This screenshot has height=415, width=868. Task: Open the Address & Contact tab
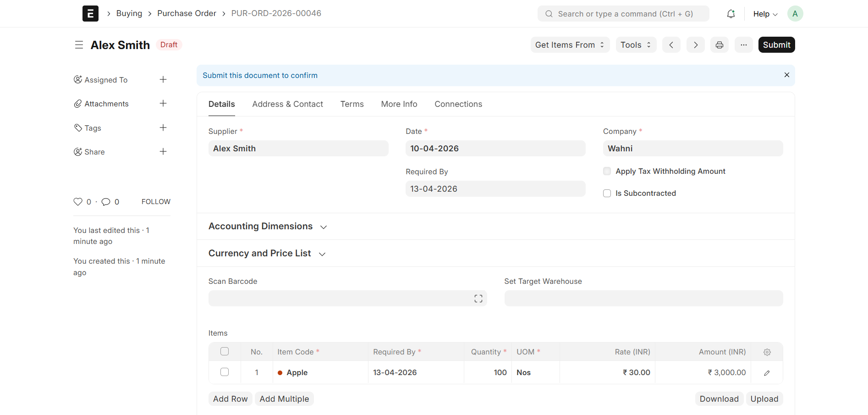click(288, 104)
